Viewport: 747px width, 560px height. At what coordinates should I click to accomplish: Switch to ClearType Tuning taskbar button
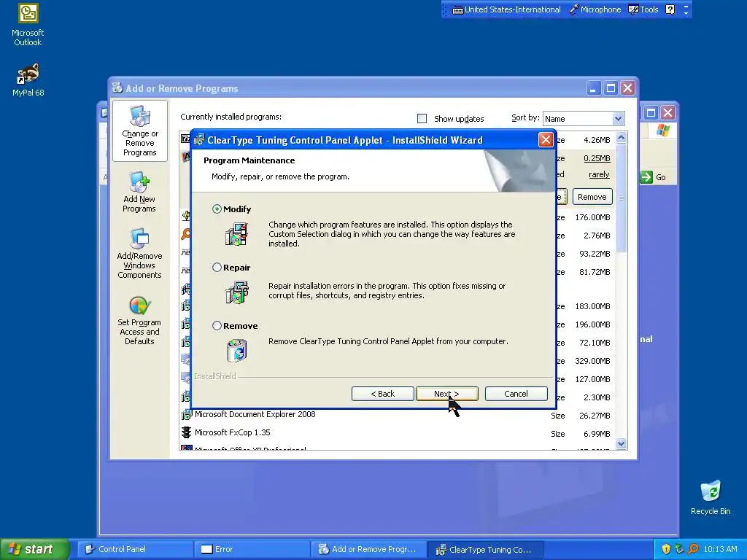click(x=485, y=550)
